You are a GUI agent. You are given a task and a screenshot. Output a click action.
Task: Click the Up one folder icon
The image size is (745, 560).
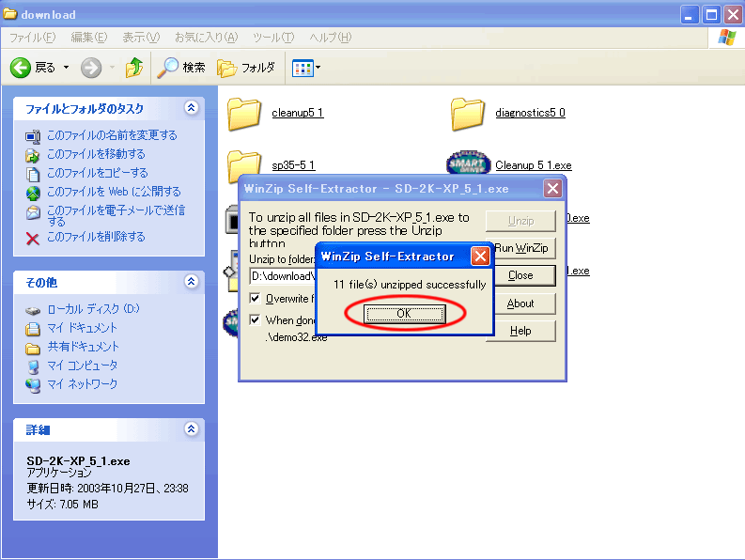134,68
